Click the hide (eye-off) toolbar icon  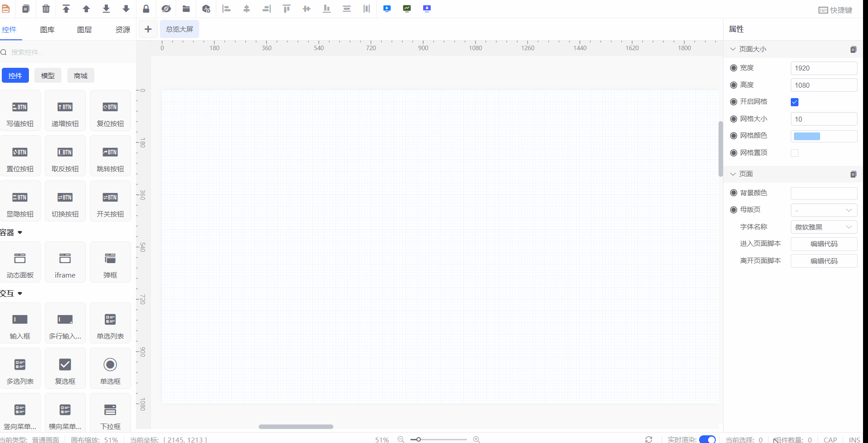166,9
